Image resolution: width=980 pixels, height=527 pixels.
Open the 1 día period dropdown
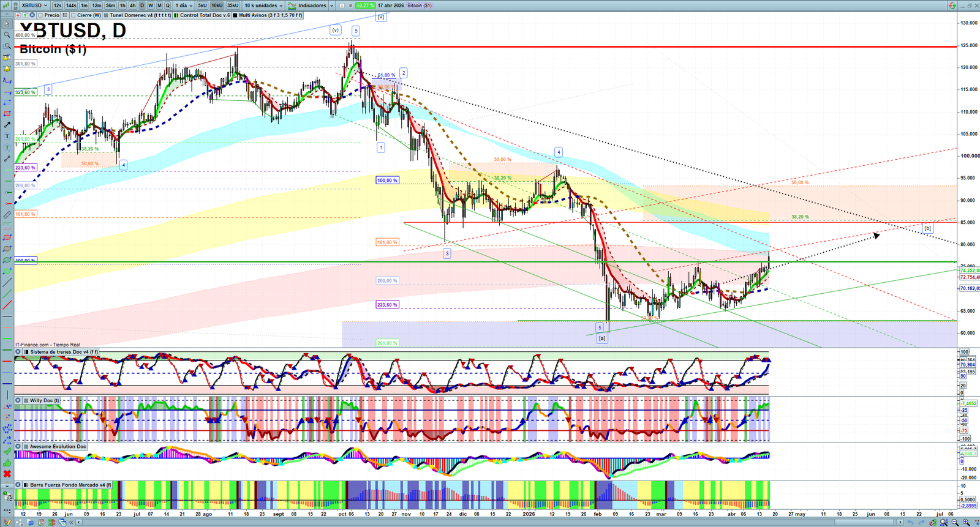tap(184, 6)
